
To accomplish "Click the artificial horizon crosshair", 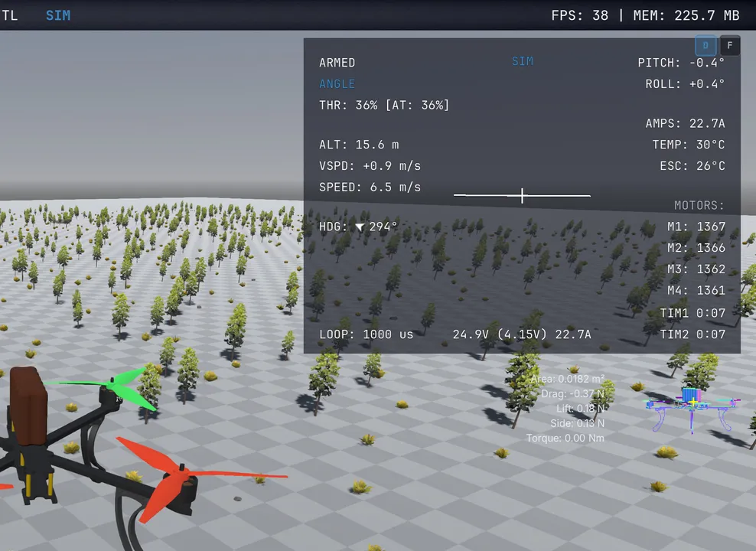I will (x=522, y=196).
